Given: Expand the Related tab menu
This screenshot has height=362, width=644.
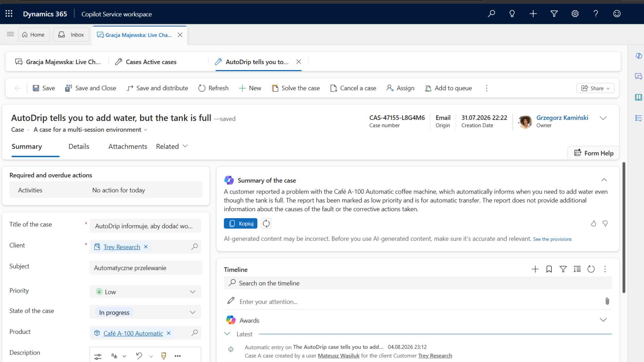Looking at the screenshot, I should pyautogui.click(x=172, y=146).
